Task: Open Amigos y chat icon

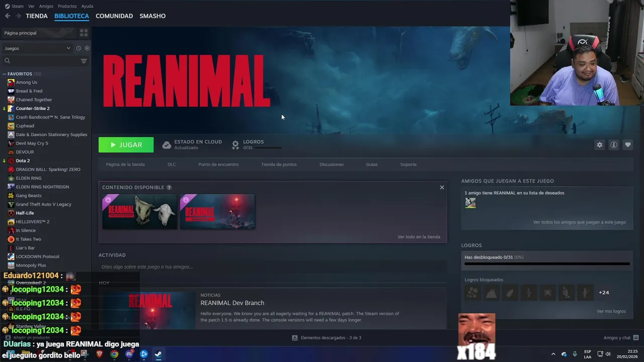Action: click(636, 338)
